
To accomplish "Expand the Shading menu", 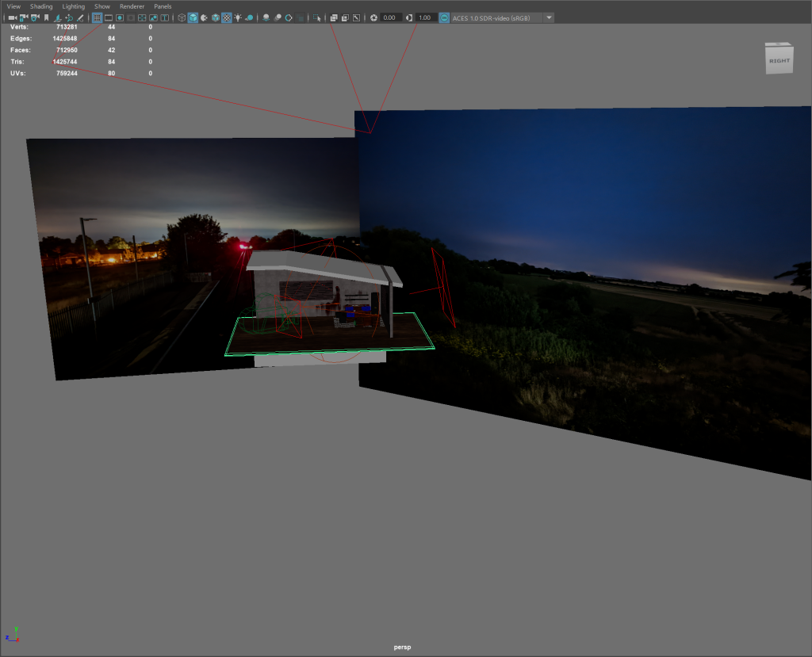I will (x=41, y=6).
